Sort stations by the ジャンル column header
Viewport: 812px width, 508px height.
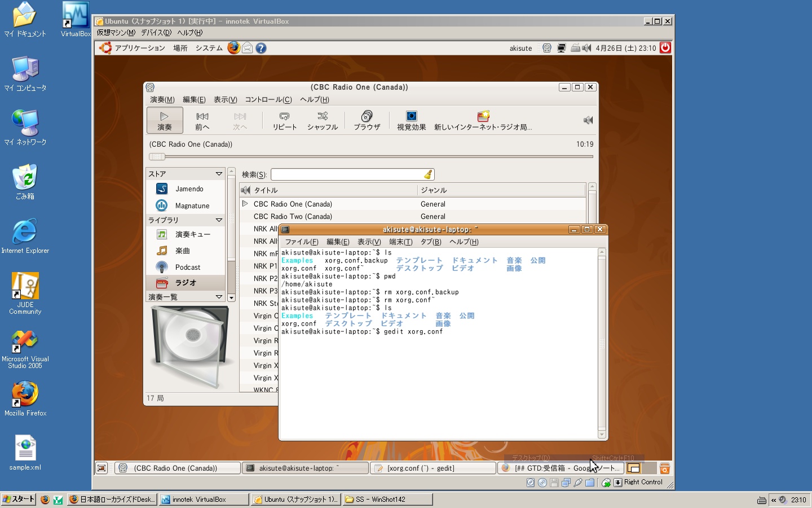click(502, 190)
